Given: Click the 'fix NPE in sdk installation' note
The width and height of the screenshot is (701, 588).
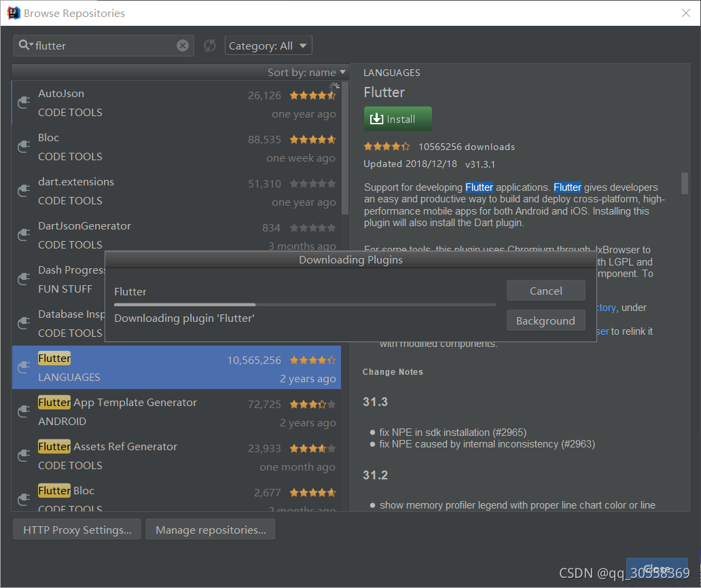Looking at the screenshot, I should coord(453,433).
